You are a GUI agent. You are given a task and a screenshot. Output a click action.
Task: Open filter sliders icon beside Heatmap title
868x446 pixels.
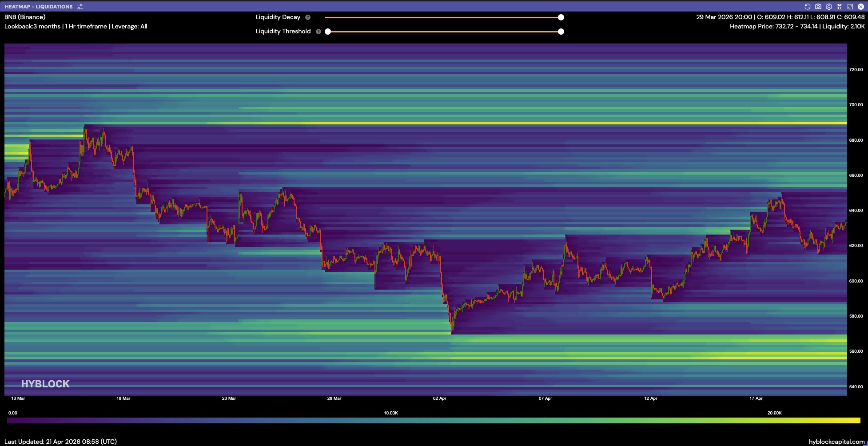click(x=80, y=7)
